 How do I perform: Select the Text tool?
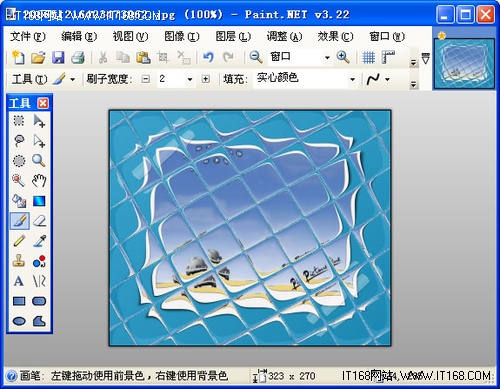[19, 281]
